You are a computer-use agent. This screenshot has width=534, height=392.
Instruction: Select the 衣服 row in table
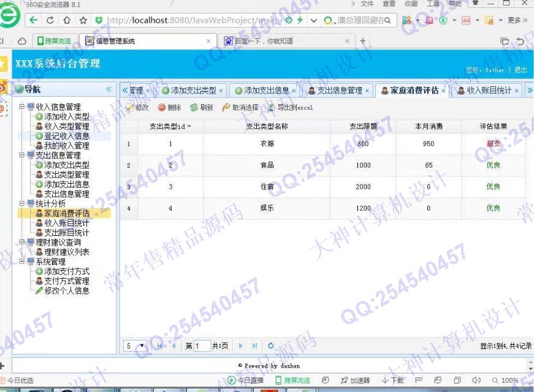tap(323, 144)
